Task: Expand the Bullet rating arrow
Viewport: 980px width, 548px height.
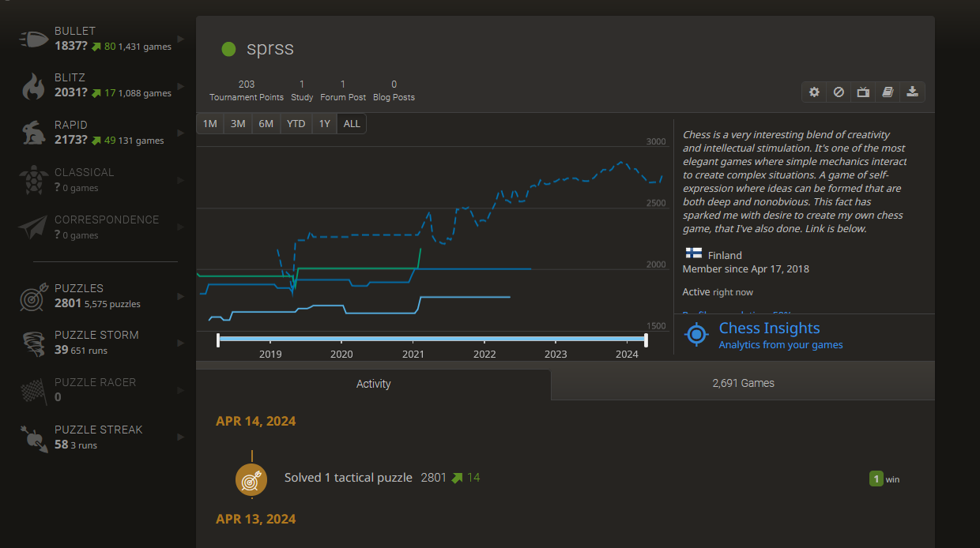Action: pyautogui.click(x=181, y=39)
